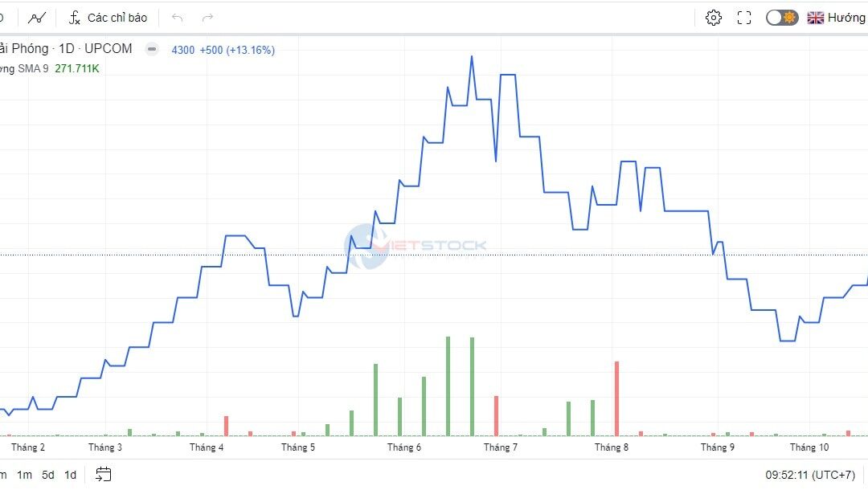Click the timezone clock 09:52:11 (UTC+7)
Screen dimensions: 868x490
pos(810,475)
